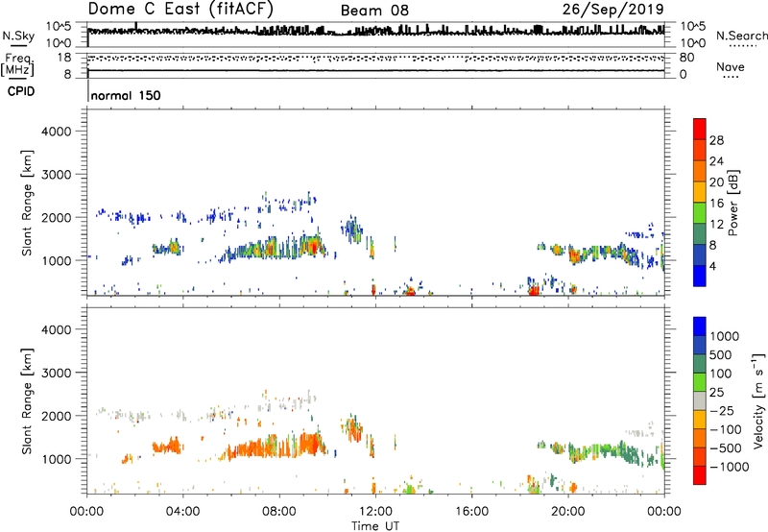Click the "2000" tick on the power panel

coord(56,218)
